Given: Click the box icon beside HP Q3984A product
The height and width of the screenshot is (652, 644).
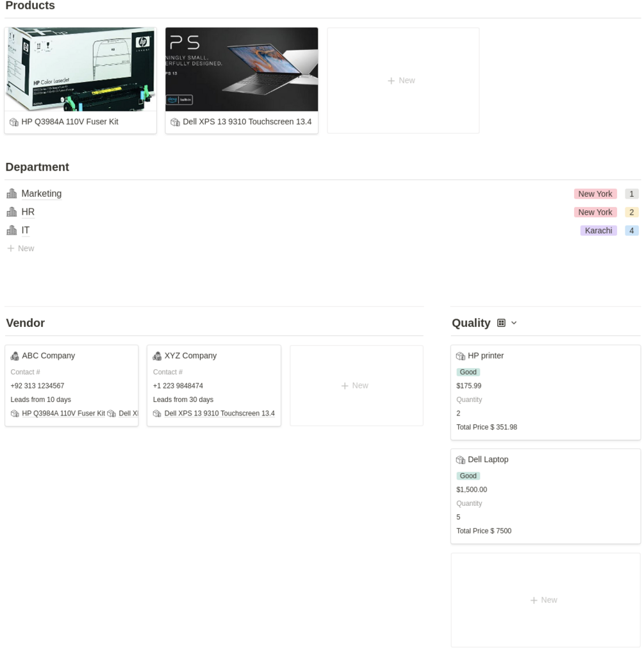Looking at the screenshot, I should click(14, 122).
